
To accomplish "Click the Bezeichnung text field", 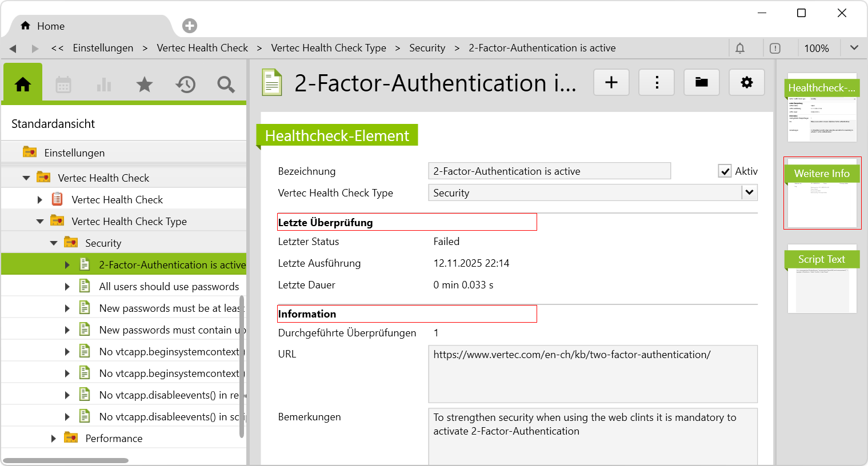I will click(549, 171).
